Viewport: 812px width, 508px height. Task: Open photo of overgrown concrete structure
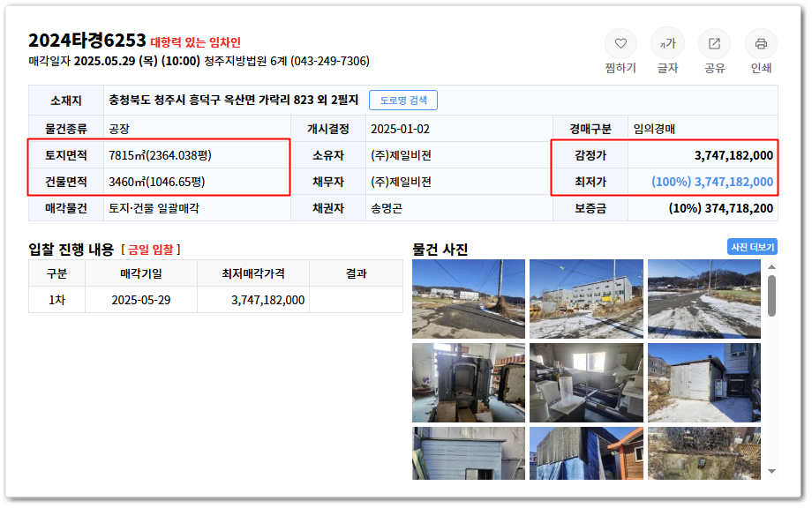tap(704, 453)
